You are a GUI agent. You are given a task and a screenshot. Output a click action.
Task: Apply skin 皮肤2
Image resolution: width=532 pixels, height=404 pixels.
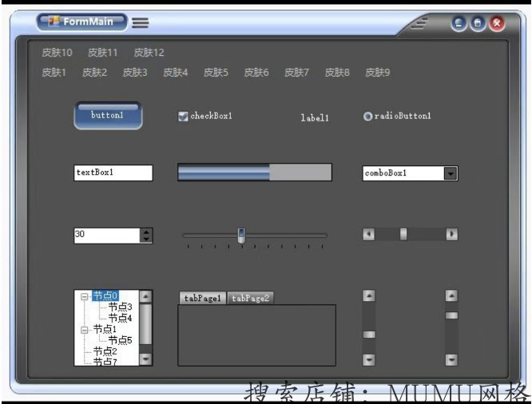95,72
